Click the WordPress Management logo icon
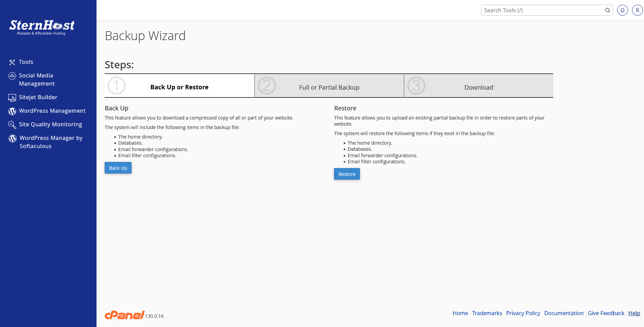Screen dimensions: 644x327 pos(12,111)
